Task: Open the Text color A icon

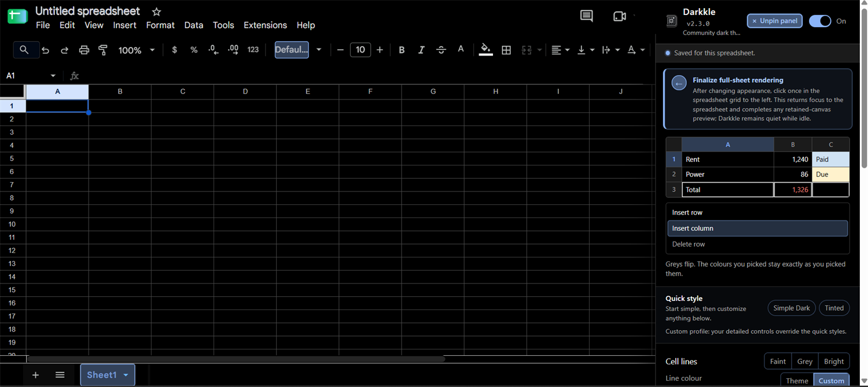Action: 461,50
